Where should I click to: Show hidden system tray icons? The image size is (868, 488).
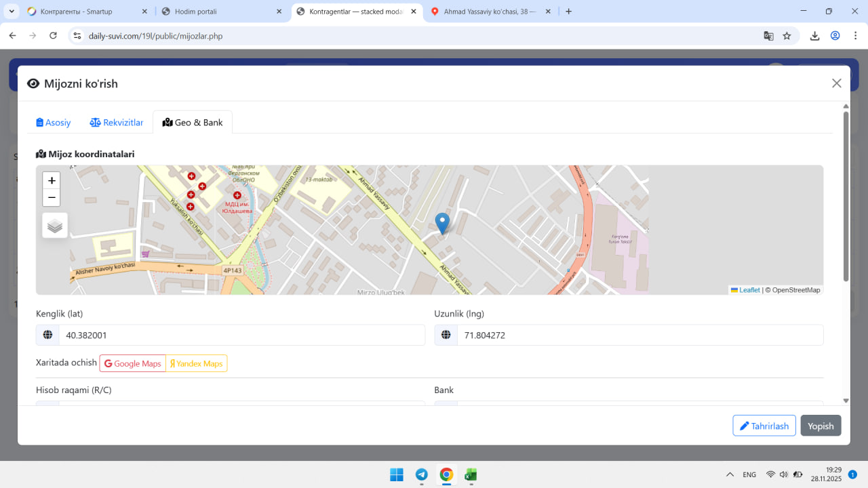click(x=730, y=474)
